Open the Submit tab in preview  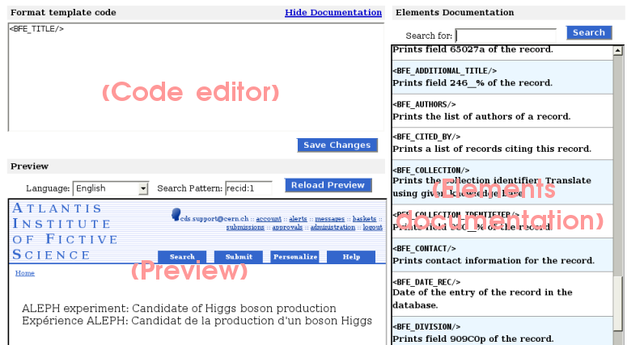click(239, 257)
